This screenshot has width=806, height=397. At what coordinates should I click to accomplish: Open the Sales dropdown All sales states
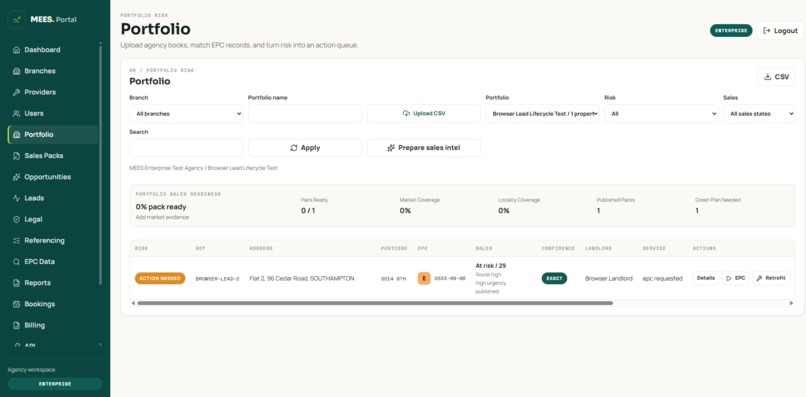pyautogui.click(x=759, y=114)
